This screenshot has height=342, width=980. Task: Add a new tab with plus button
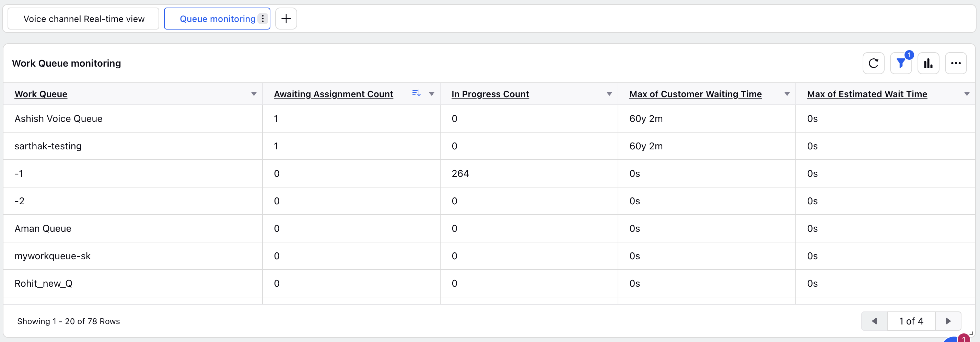pos(286,19)
